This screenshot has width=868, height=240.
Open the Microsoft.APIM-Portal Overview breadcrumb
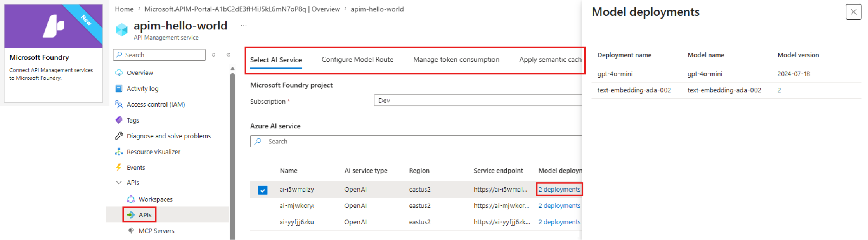(x=242, y=9)
